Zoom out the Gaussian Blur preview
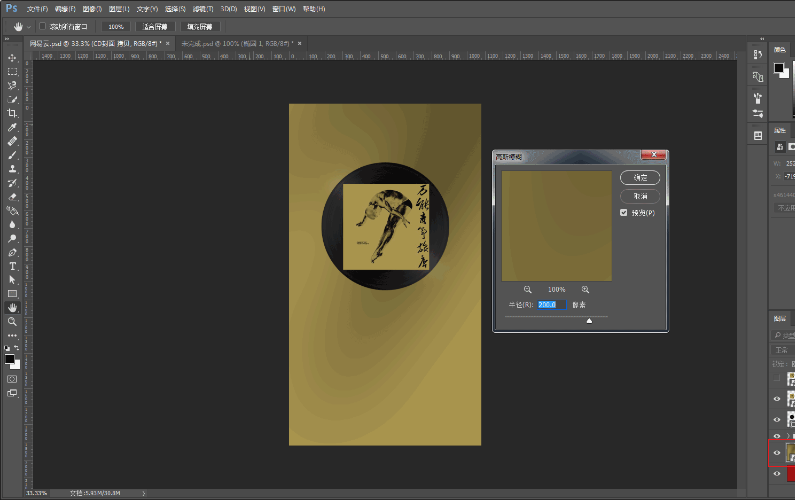795x500 pixels. click(528, 289)
